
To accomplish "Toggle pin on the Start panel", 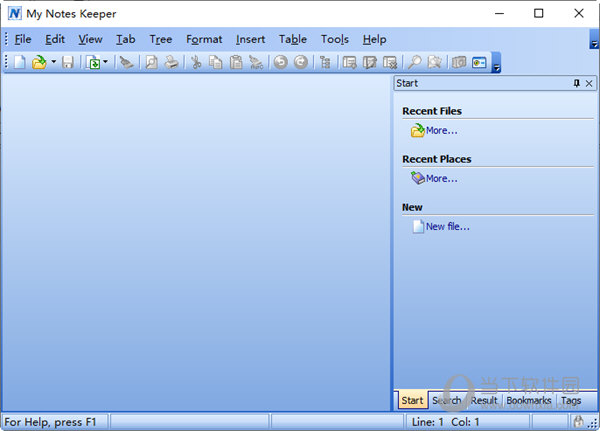I will coord(576,83).
